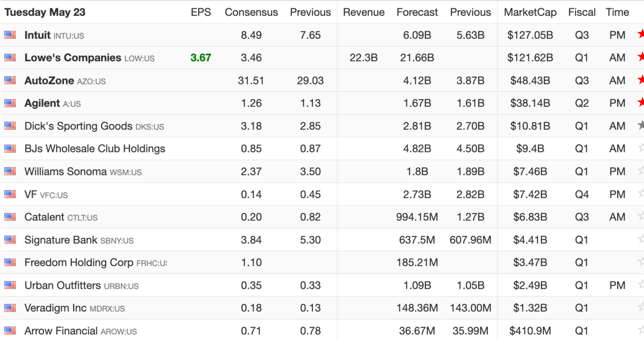Image resolution: width=644 pixels, height=340 pixels.
Task: Open the AutoZone company link
Action: pos(49,80)
